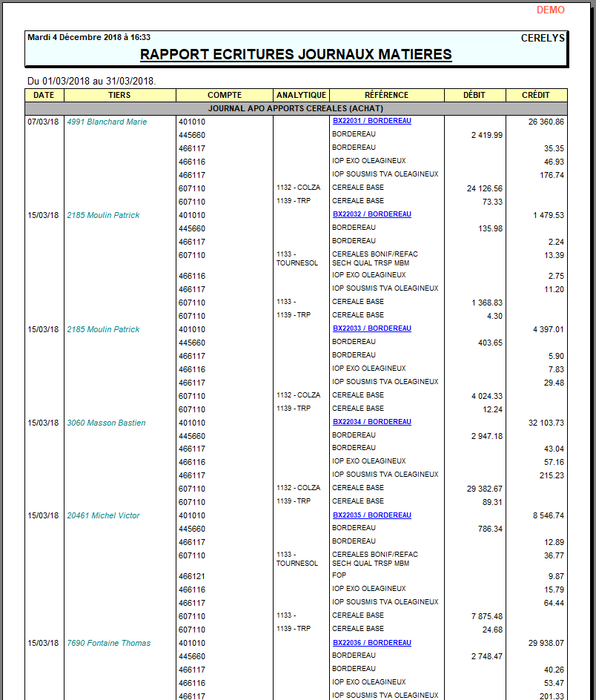This screenshot has height=700, width=596.
Task: Click the DÉBIT column header
Action: coord(474,95)
